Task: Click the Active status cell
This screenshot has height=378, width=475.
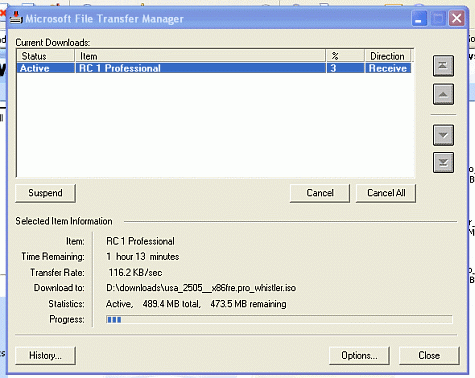Action: coord(46,68)
